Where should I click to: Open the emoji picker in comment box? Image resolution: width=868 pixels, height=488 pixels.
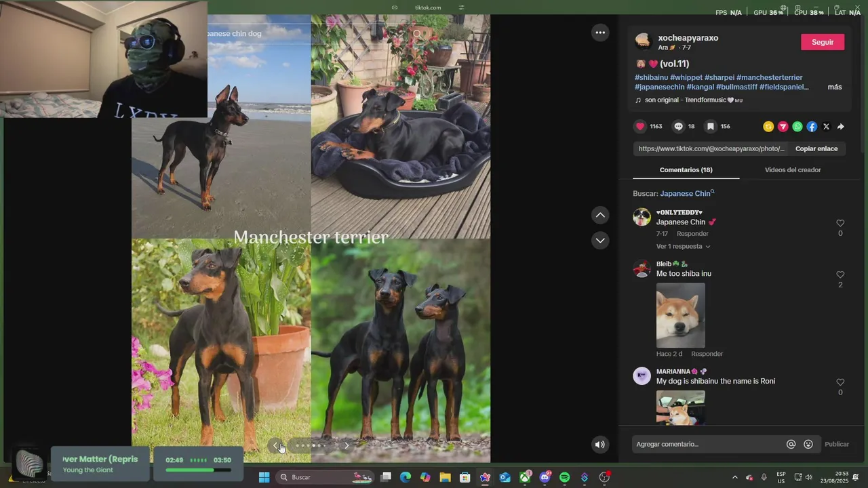808,445
